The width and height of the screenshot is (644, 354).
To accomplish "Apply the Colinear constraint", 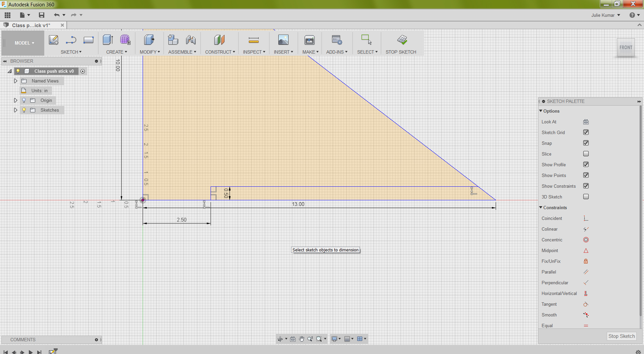I will coord(586,229).
